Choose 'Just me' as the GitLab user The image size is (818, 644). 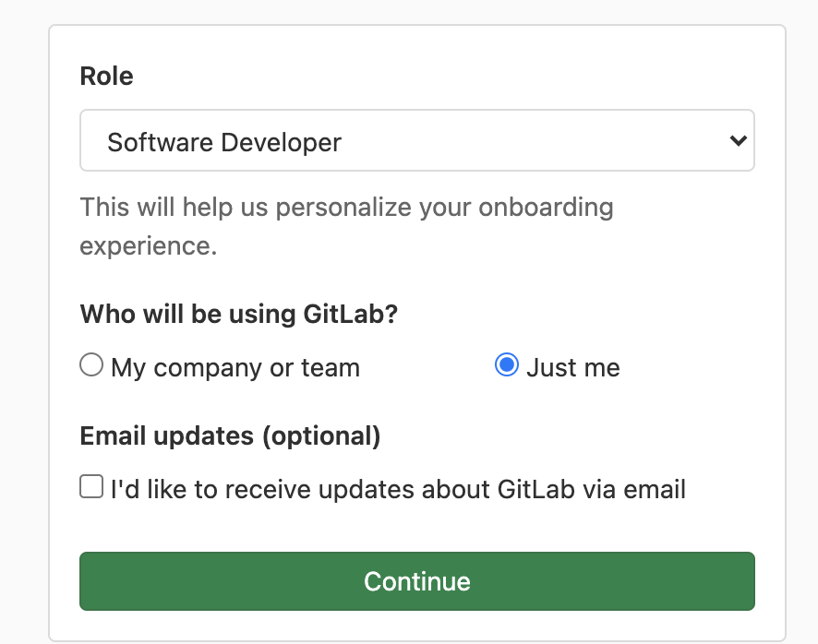(506, 365)
